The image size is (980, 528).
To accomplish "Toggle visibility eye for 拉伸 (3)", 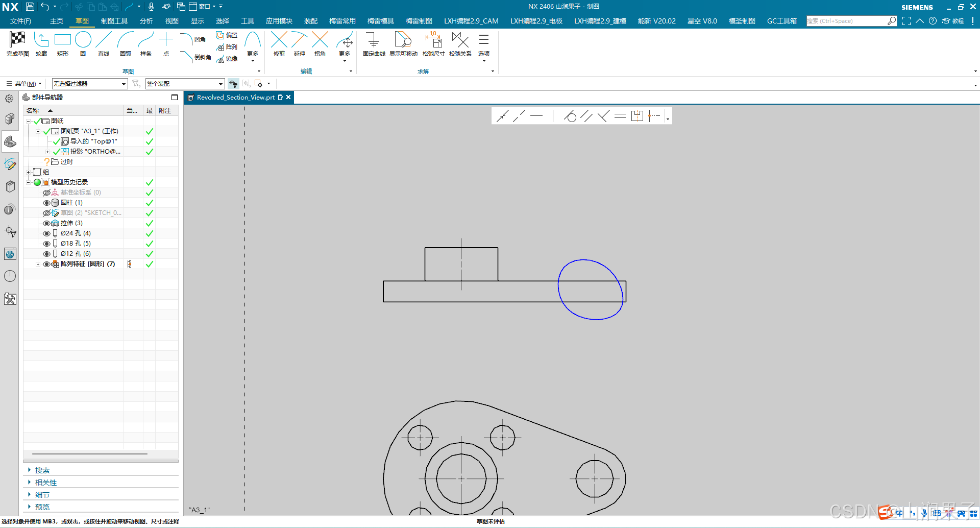I will point(46,223).
